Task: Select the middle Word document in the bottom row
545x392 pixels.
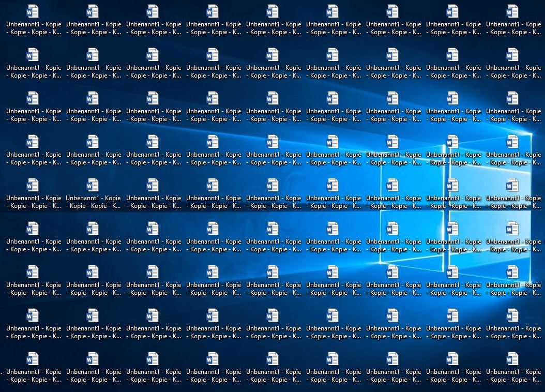Action: pyautogui.click(x=274, y=368)
